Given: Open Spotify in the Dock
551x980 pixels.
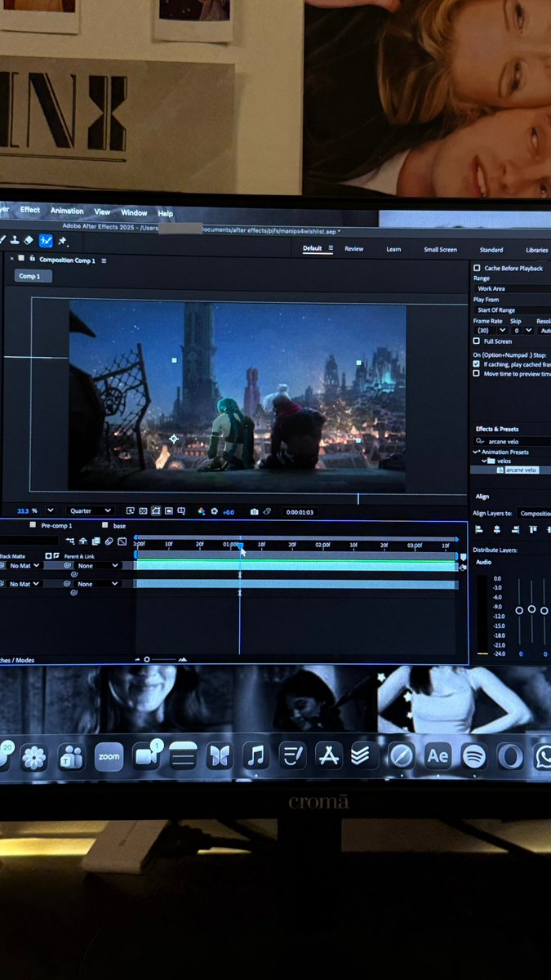Looking at the screenshot, I should (x=474, y=756).
